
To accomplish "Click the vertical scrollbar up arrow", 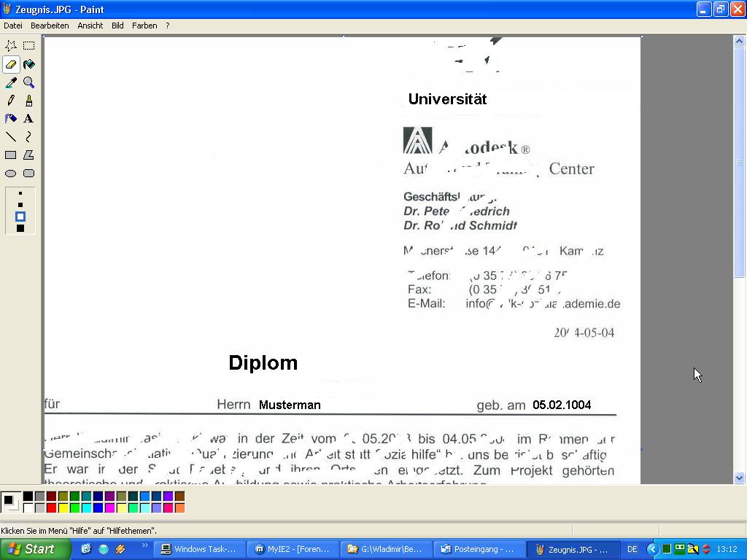I will click(x=739, y=42).
